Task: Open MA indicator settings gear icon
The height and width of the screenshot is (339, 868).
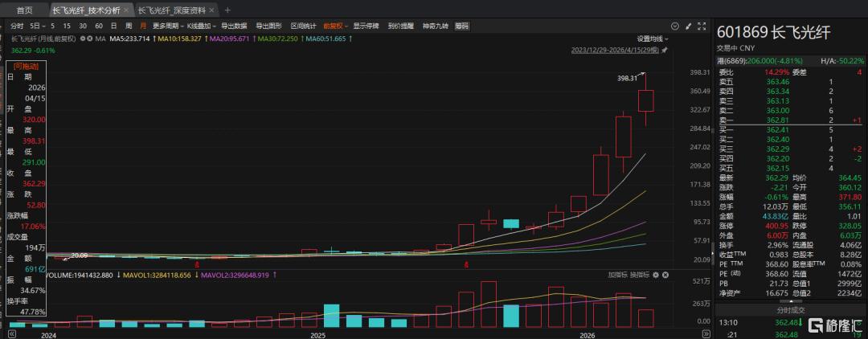Action: point(83,39)
